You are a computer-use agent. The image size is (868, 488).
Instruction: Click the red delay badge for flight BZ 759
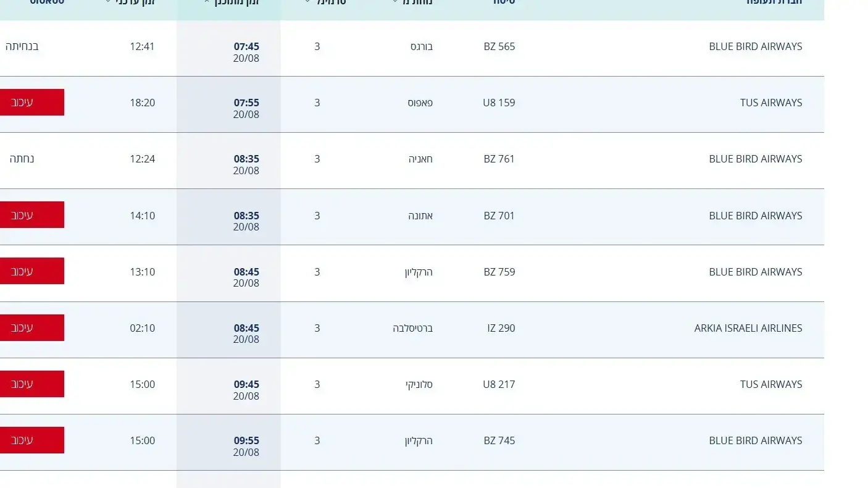32,271
